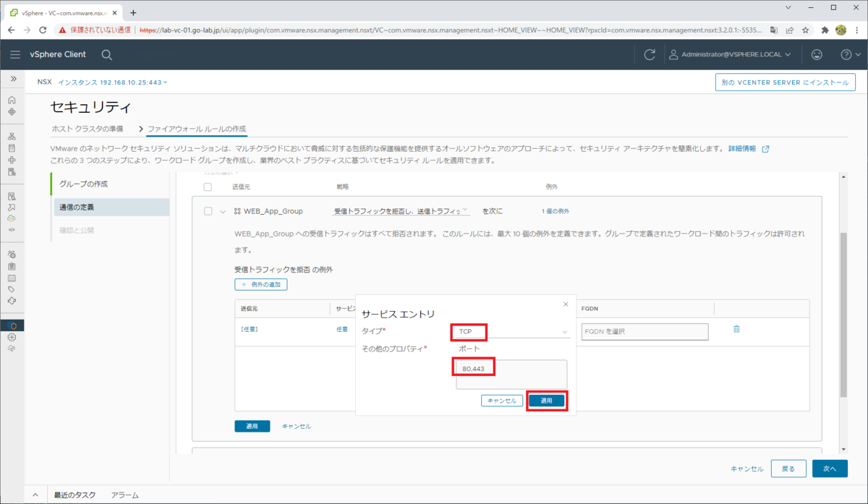This screenshot has height=504, width=868.
Task: Open the 詳細情報 link
Action: [742, 149]
